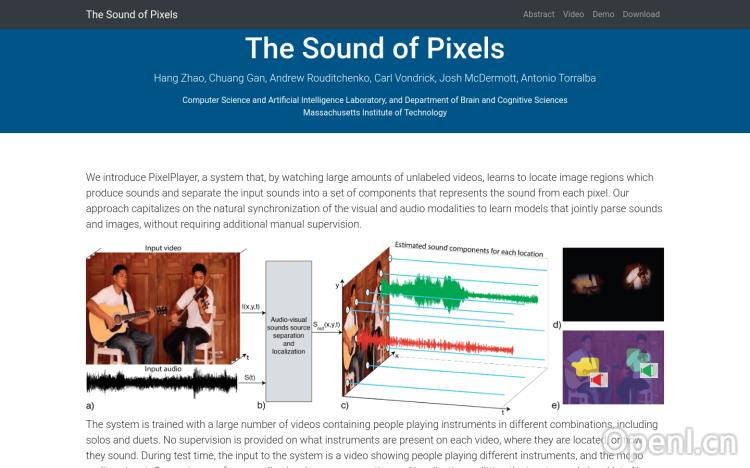Click the red speaker icon in the purple image

597,380
